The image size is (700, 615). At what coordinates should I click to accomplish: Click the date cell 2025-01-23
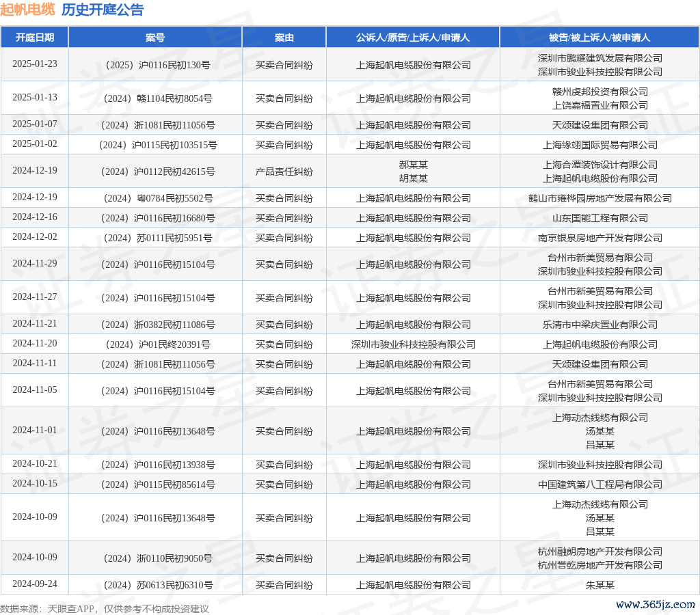coord(35,64)
